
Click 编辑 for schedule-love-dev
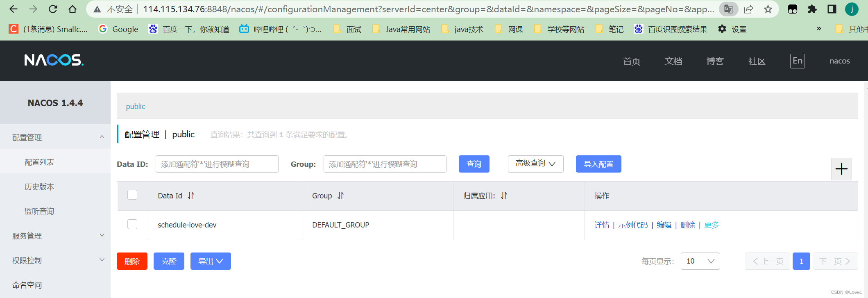pos(664,225)
